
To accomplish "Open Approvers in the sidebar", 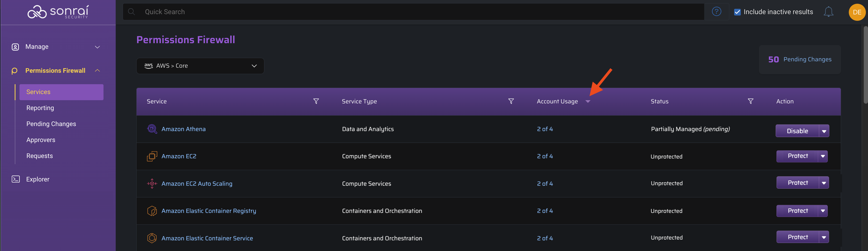I will (41, 140).
